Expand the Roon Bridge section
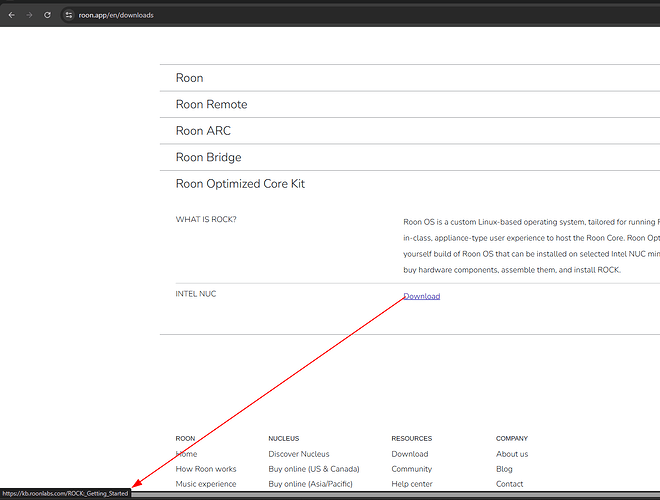660x500 pixels. coord(410,157)
